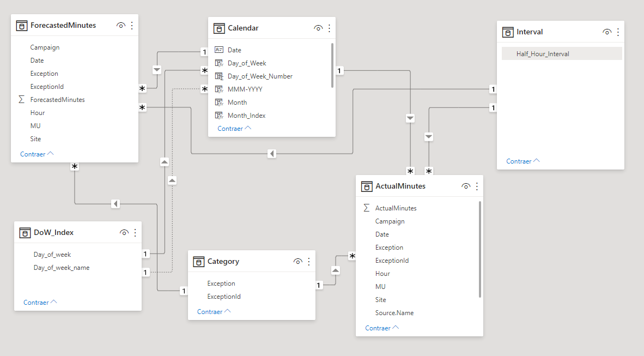Collapse Category table via Contraer
Screen dimensions: 644x356
tap(214, 312)
